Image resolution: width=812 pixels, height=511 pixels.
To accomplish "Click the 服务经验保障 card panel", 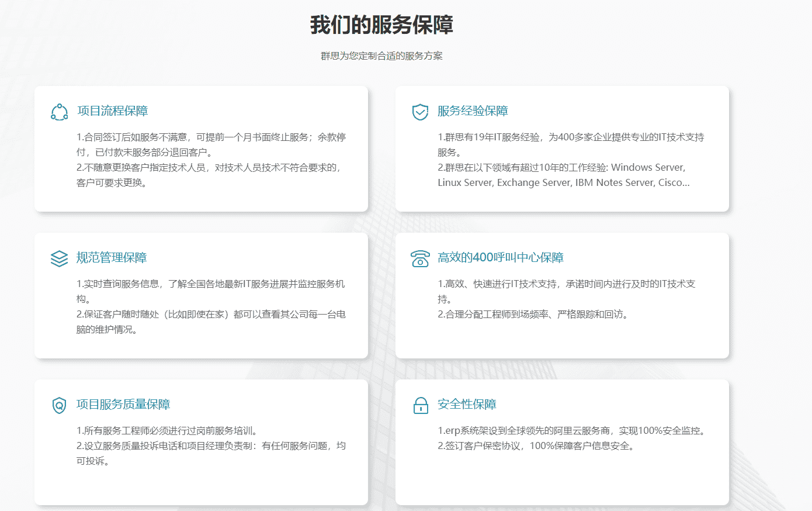I will pyautogui.click(x=562, y=149).
